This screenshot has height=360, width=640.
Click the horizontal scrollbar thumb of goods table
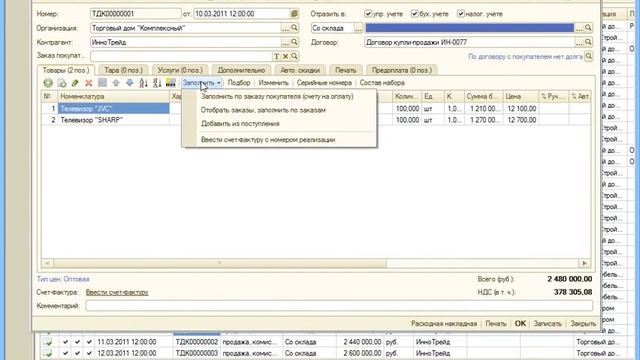coord(220,263)
